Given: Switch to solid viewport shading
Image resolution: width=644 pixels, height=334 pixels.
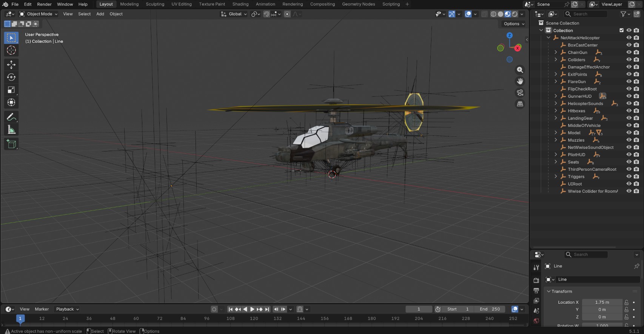Looking at the screenshot, I should 501,14.
